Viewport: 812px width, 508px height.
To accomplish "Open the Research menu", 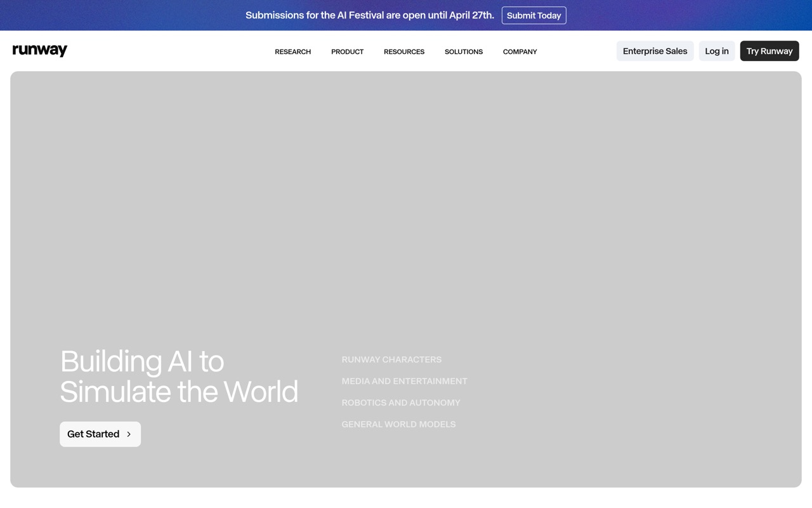I will 292,51.
